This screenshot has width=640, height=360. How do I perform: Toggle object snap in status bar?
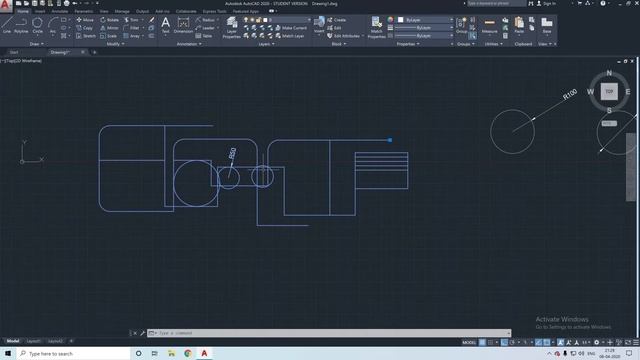(547, 342)
